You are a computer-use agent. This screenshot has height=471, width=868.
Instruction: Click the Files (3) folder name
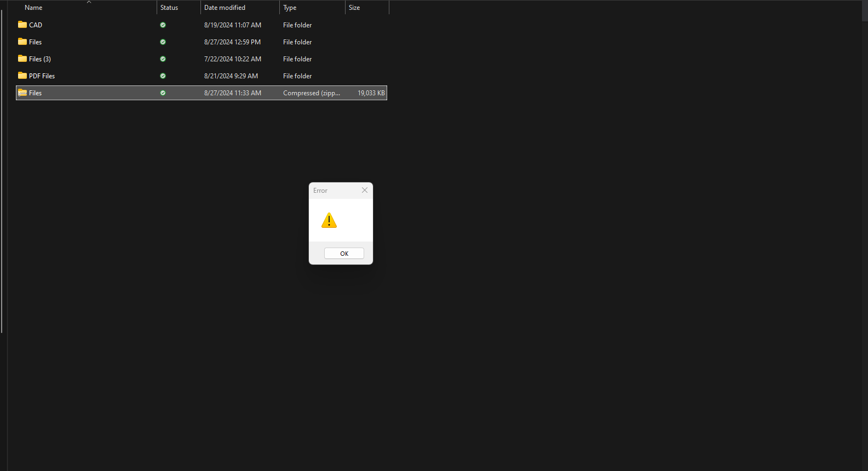coord(40,59)
